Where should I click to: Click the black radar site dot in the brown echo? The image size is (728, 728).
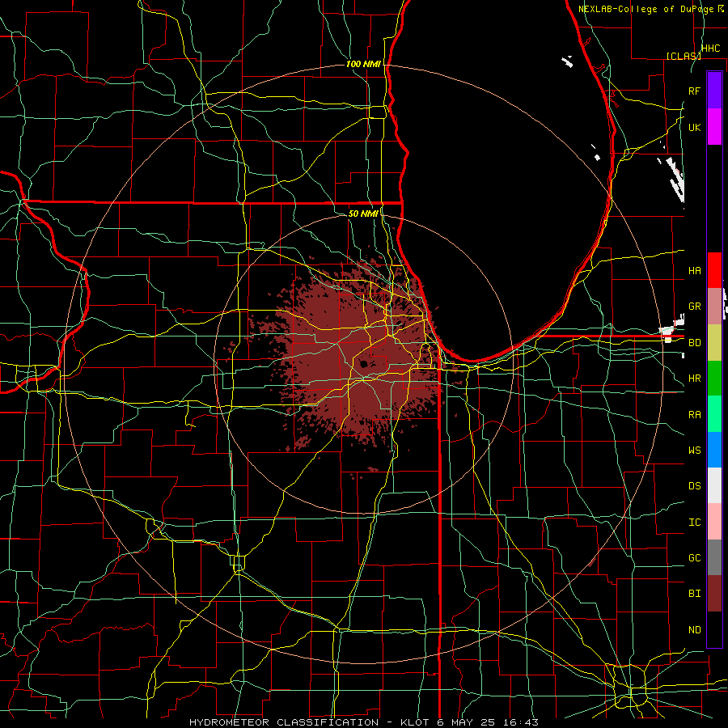[x=363, y=363]
